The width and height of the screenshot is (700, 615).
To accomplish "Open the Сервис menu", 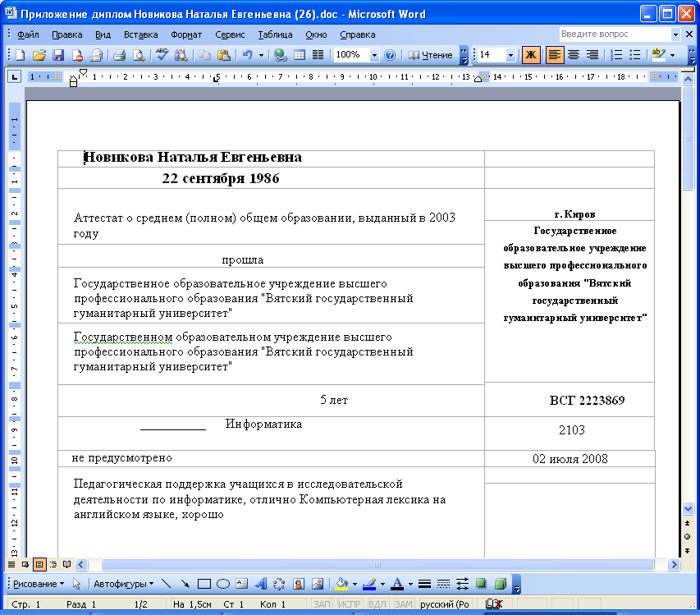I will coord(230,34).
